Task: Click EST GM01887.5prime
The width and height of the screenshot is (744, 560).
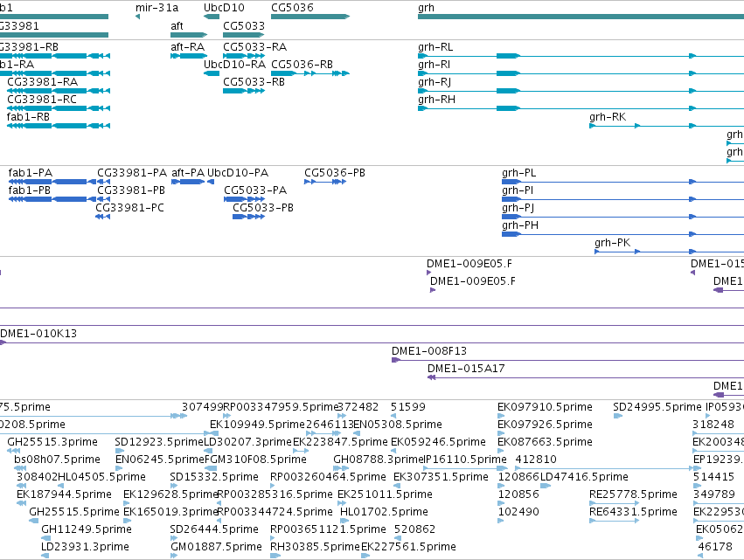Action: point(216,548)
